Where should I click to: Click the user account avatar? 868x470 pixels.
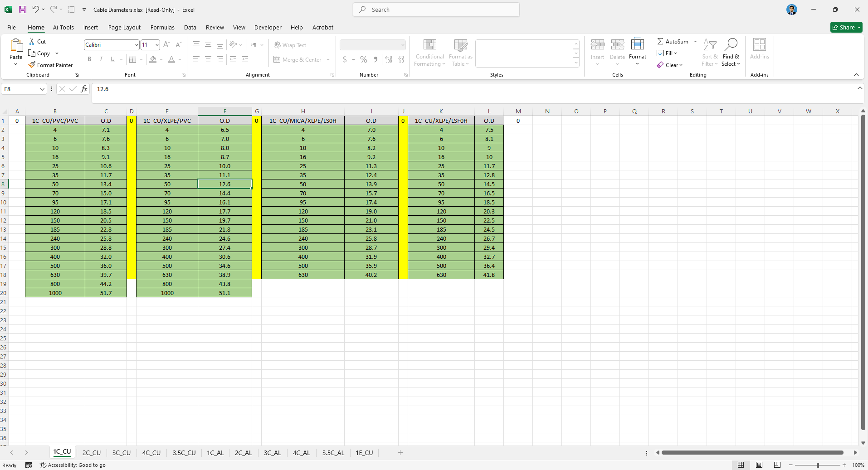pyautogui.click(x=792, y=10)
